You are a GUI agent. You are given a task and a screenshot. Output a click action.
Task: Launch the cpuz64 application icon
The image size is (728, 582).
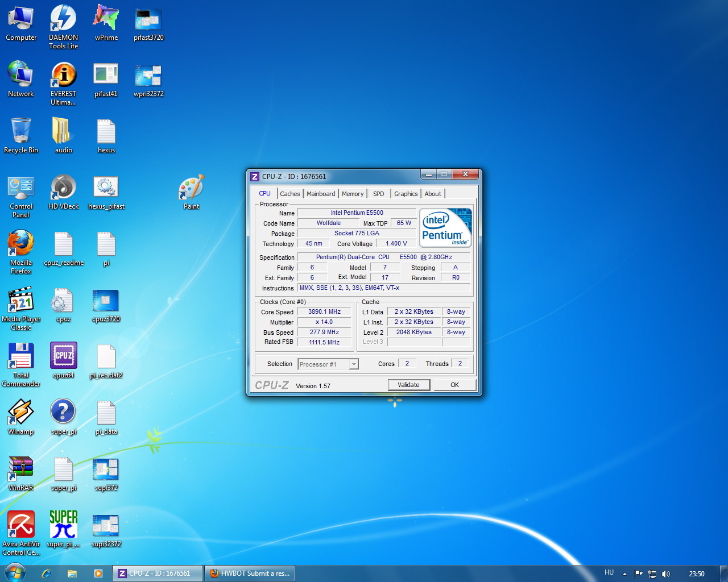tap(63, 361)
